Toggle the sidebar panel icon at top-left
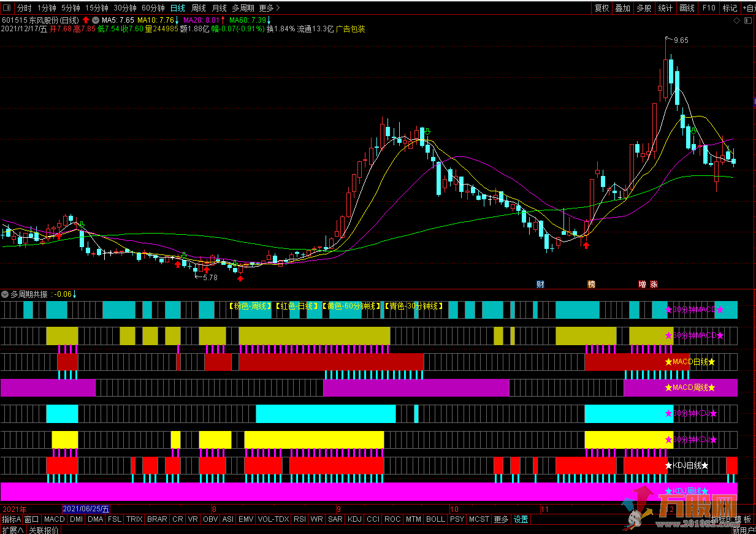This screenshot has width=756, height=534. pos(7,8)
